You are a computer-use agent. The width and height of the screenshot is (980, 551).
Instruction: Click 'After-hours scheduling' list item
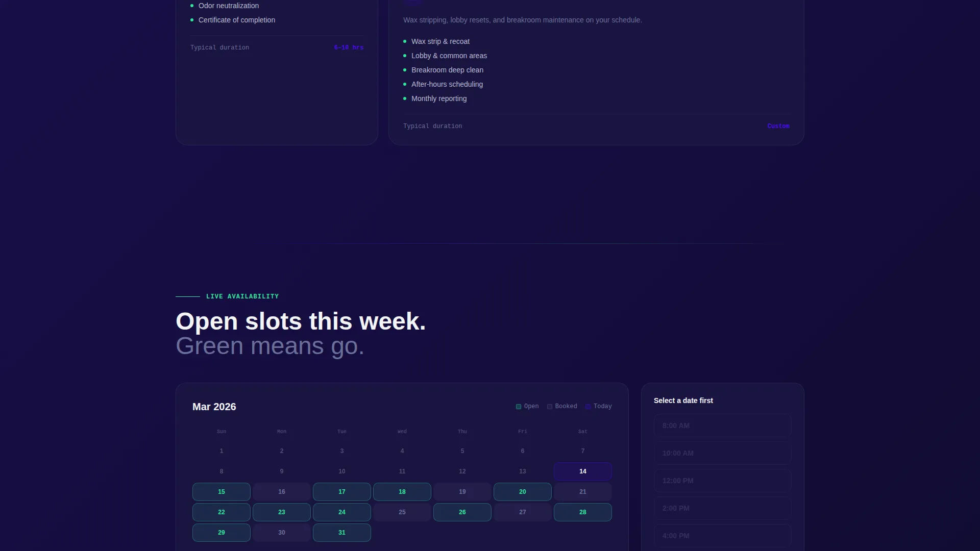(x=447, y=84)
